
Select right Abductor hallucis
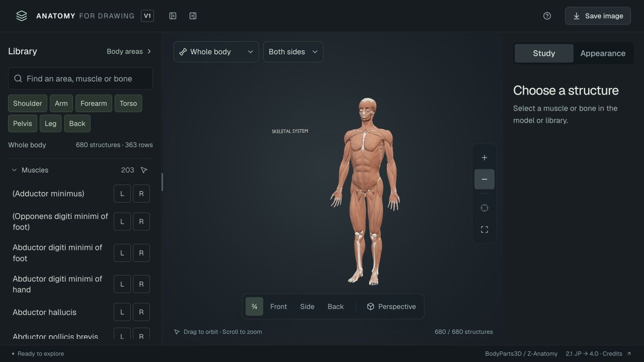pyautogui.click(x=141, y=312)
